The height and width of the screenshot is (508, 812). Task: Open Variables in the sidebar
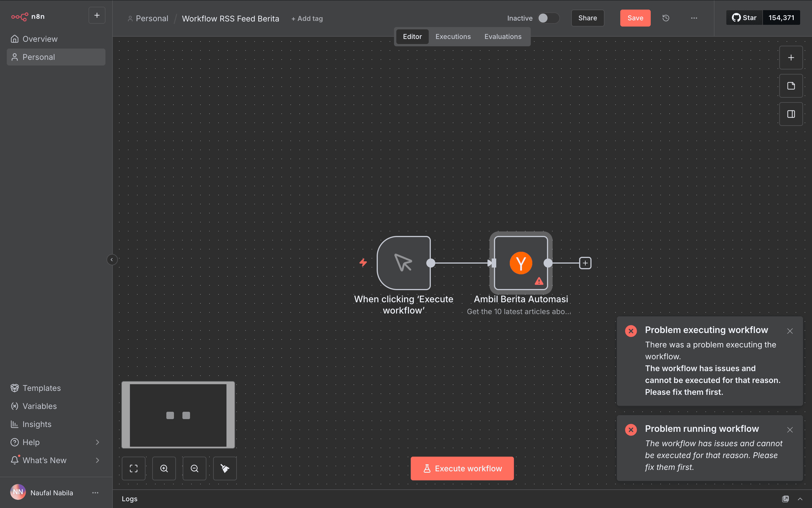[56, 406]
